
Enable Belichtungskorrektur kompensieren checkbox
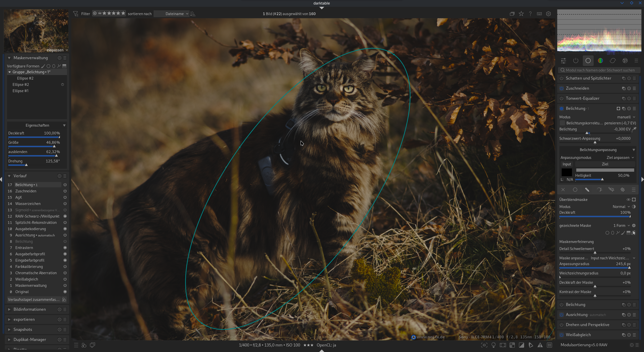(562, 123)
